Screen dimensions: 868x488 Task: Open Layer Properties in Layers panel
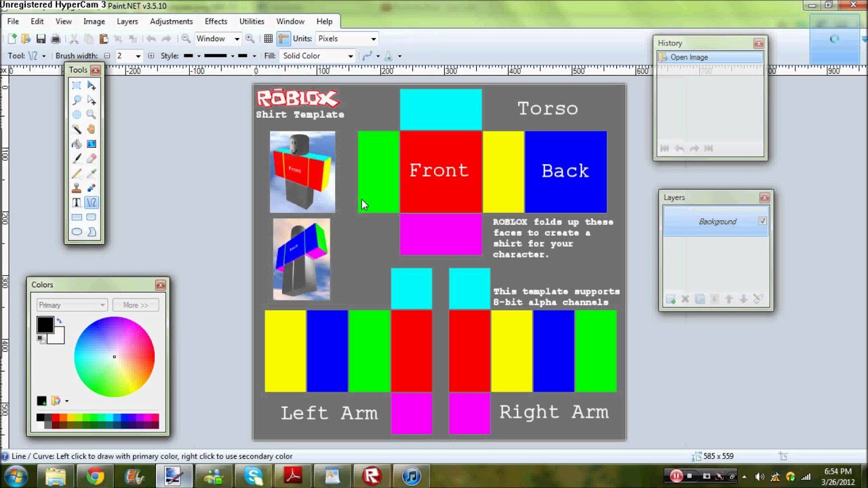click(758, 299)
